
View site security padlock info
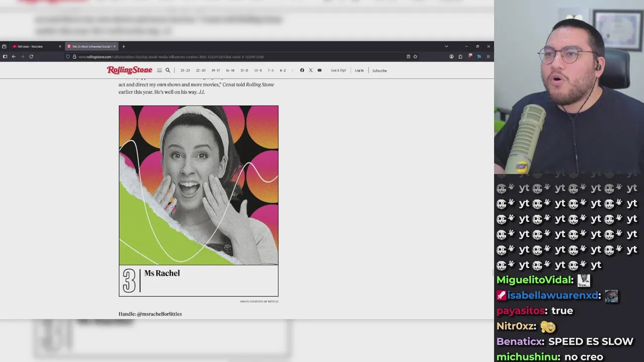pyautogui.click(x=74, y=57)
